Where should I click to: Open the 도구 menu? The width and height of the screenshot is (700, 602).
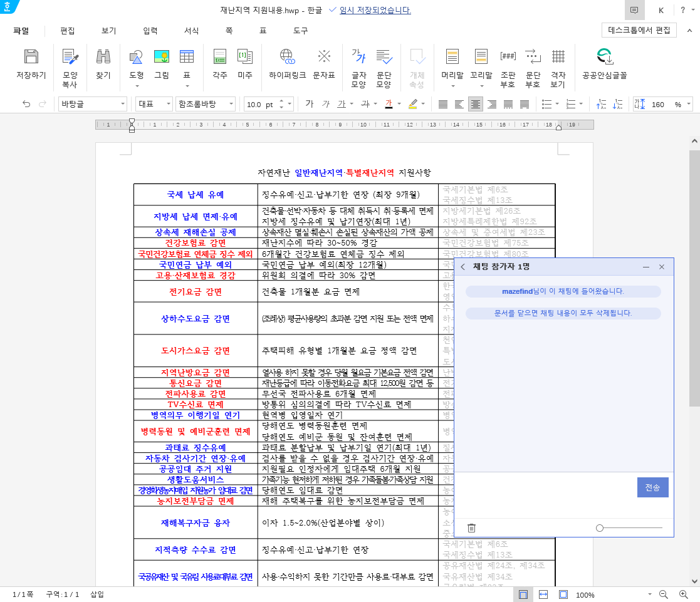pos(300,30)
